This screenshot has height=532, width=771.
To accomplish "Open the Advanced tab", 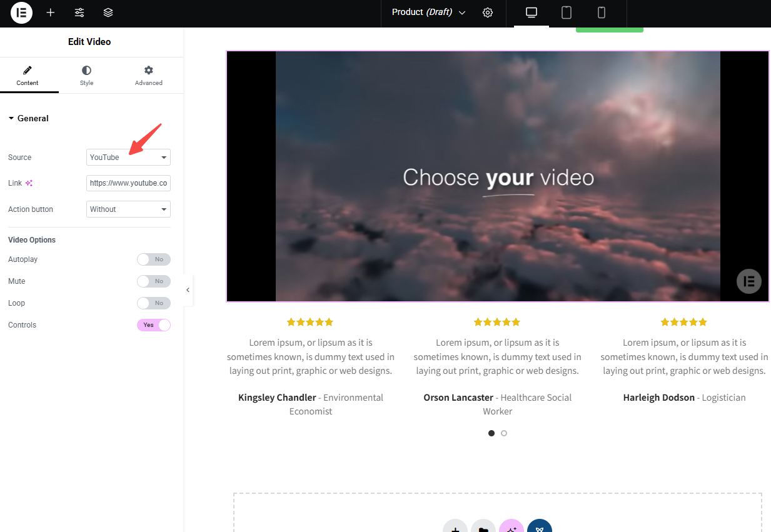I will 148,75.
